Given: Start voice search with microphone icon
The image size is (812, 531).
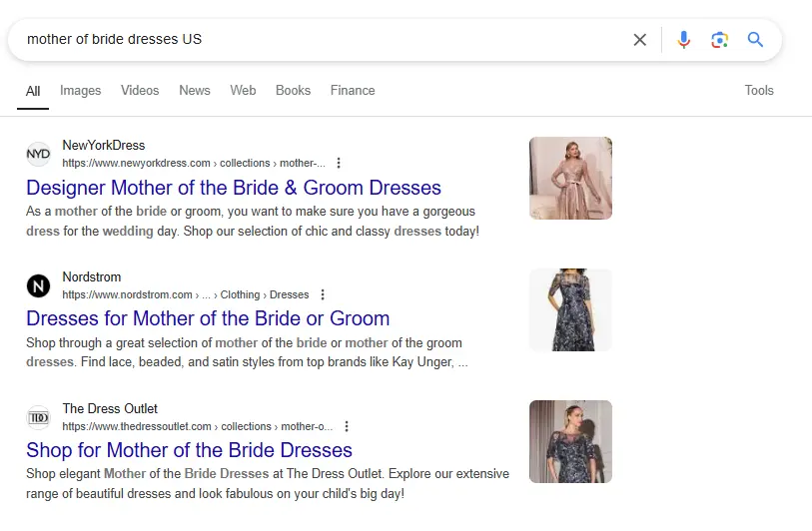Looking at the screenshot, I should (x=684, y=40).
